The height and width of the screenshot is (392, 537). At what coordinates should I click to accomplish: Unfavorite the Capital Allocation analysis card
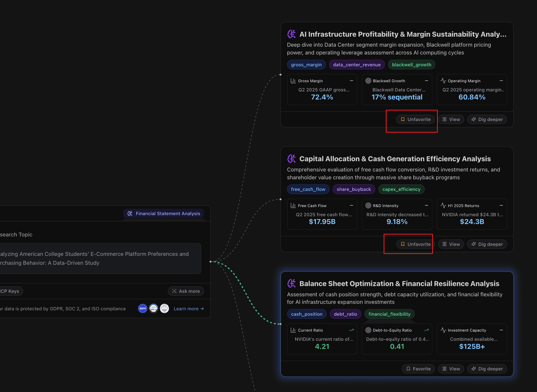point(415,244)
